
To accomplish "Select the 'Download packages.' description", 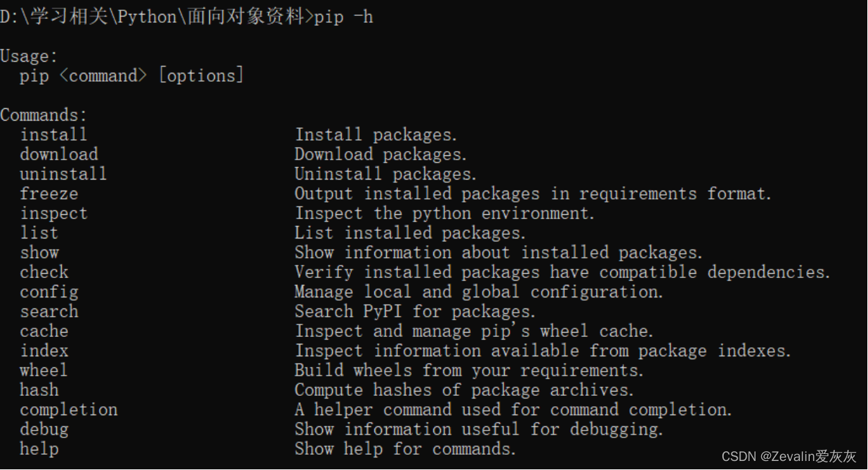I will coord(381,154).
